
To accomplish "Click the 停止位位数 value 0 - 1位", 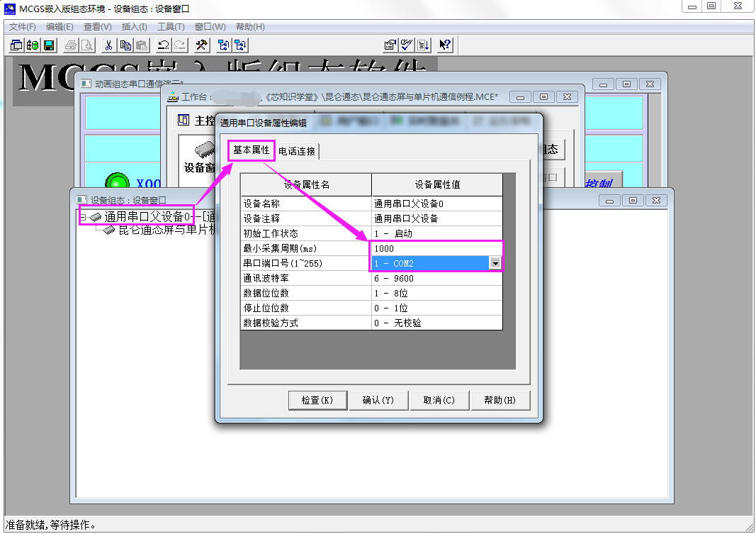I will tap(437, 308).
